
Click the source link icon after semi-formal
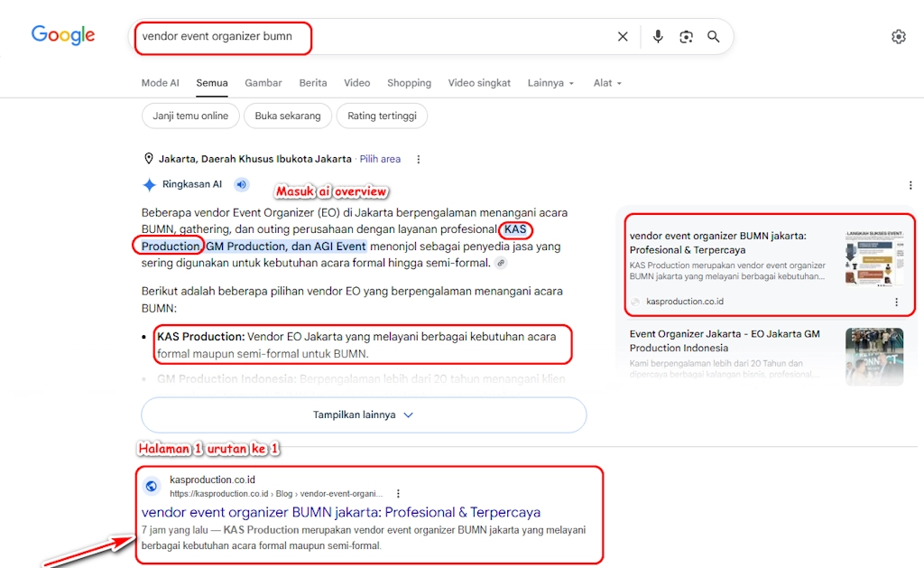(x=500, y=263)
